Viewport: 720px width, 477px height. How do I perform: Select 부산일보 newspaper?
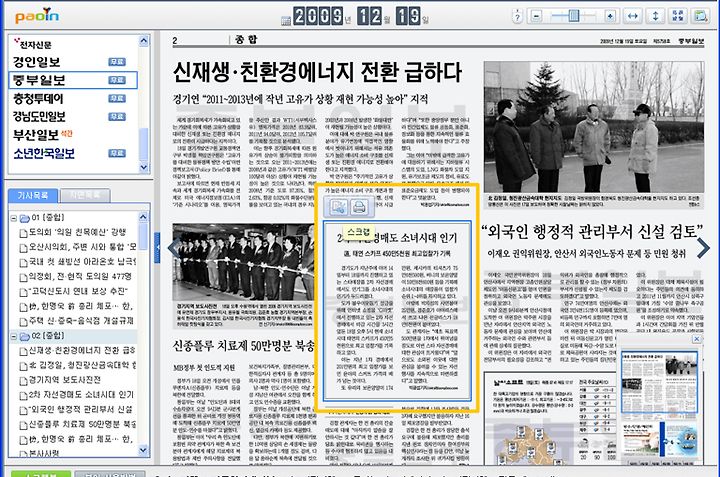pyautogui.click(x=36, y=135)
